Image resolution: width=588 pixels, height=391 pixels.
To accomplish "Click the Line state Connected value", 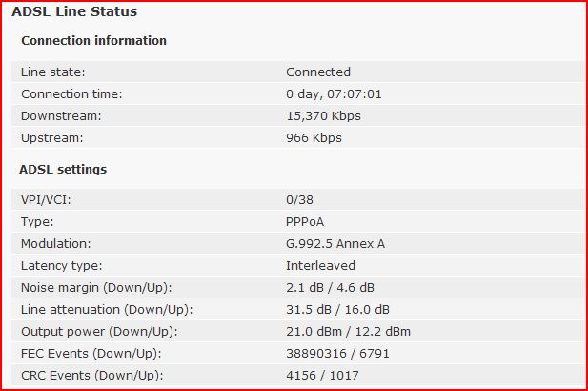I will (318, 72).
